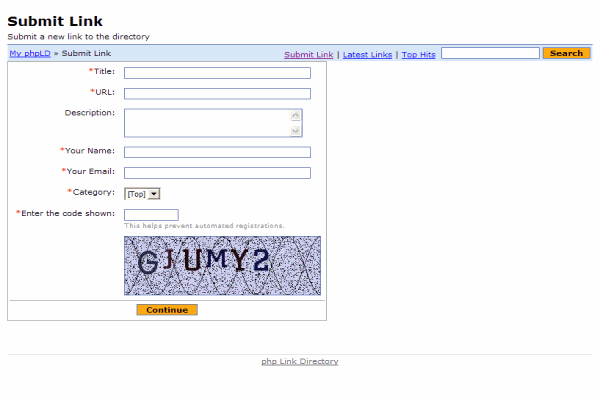Click the Your Name field
Image resolution: width=600 pixels, height=400 pixels.
click(x=217, y=152)
